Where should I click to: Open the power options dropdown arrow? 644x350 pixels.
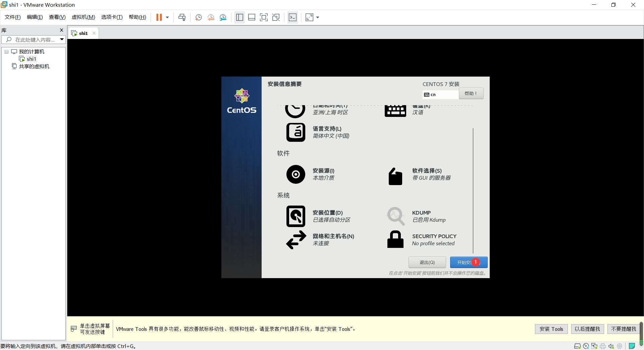point(167,17)
